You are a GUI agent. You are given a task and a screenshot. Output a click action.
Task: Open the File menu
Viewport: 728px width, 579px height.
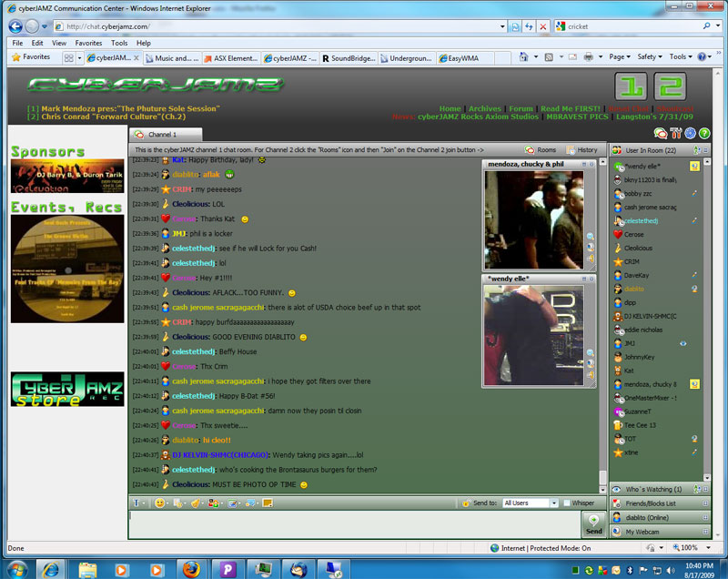(x=17, y=43)
